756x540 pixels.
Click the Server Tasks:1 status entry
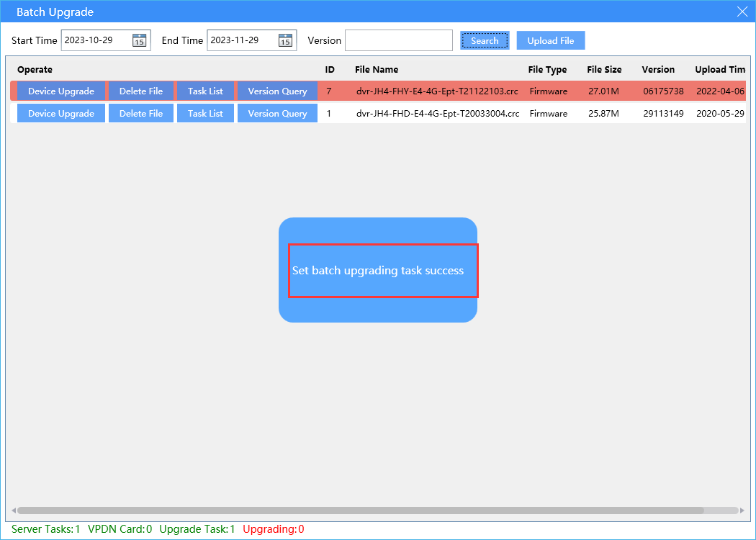(x=46, y=529)
